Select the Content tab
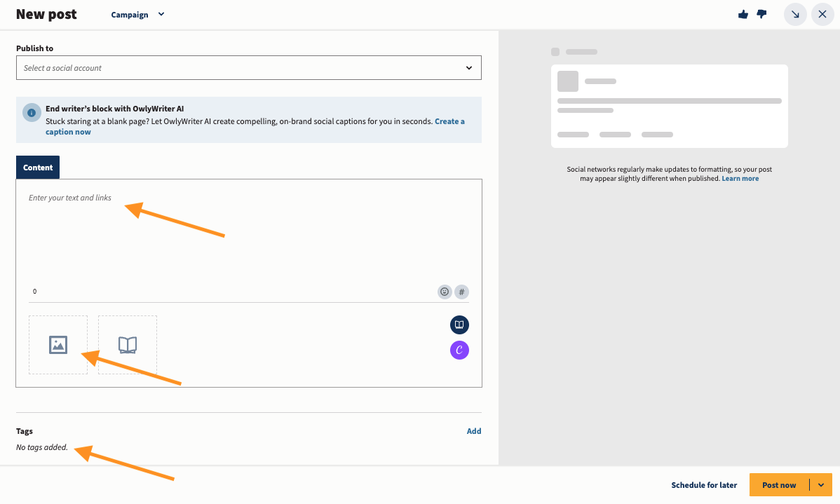This screenshot has width=840, height=504. click(38, 168)
